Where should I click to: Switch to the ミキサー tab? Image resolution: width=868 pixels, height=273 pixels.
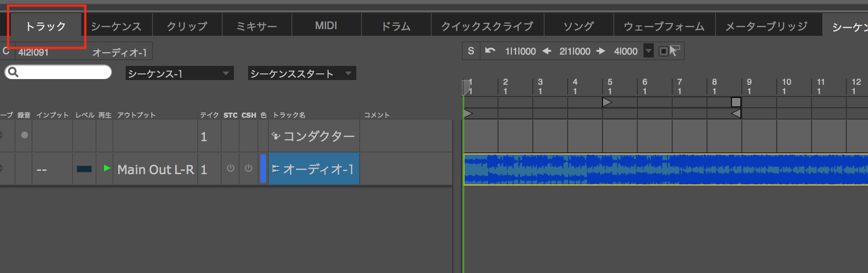pyautogui.click(x=257, y=26)
